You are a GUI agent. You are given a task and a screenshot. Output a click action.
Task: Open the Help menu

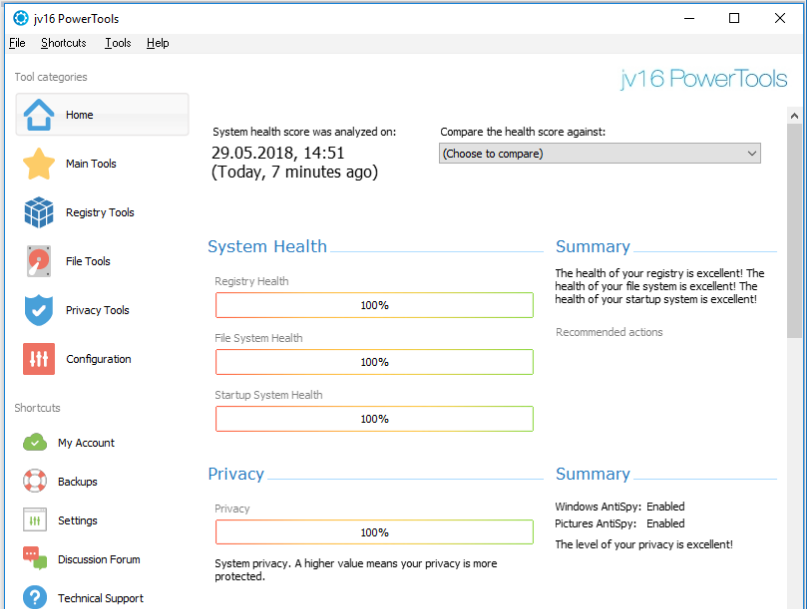pos(158,43)
